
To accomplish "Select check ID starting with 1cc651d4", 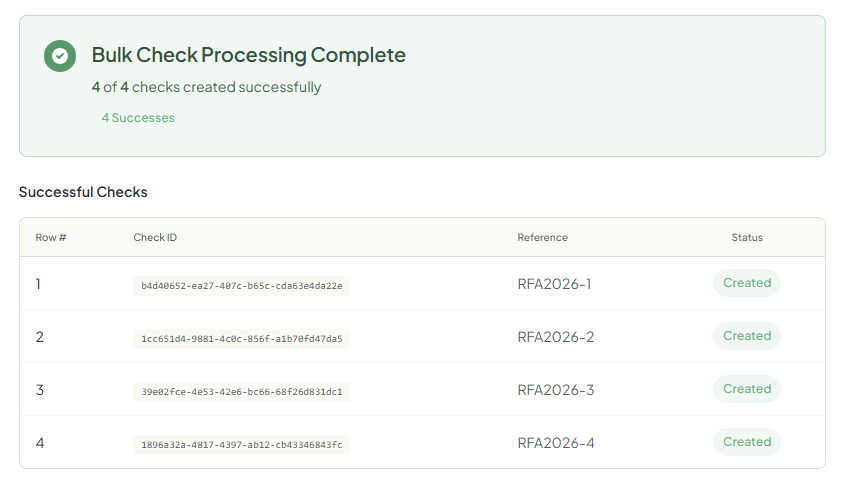I will coord(242,338).
